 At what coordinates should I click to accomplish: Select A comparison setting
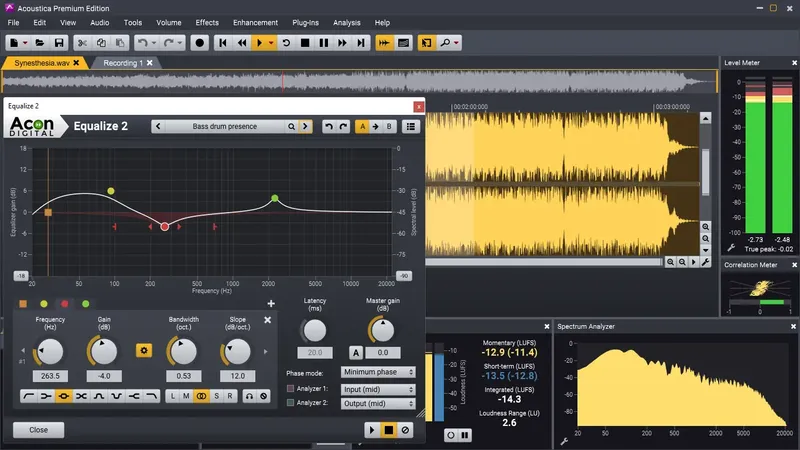point(362,127)
